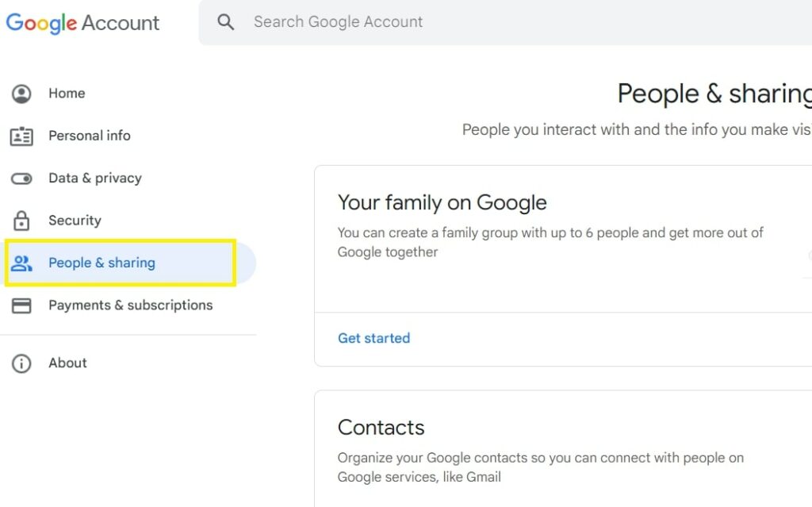Focus the Search Google Account field
This screenshot has height=507, width=812.
505,21
